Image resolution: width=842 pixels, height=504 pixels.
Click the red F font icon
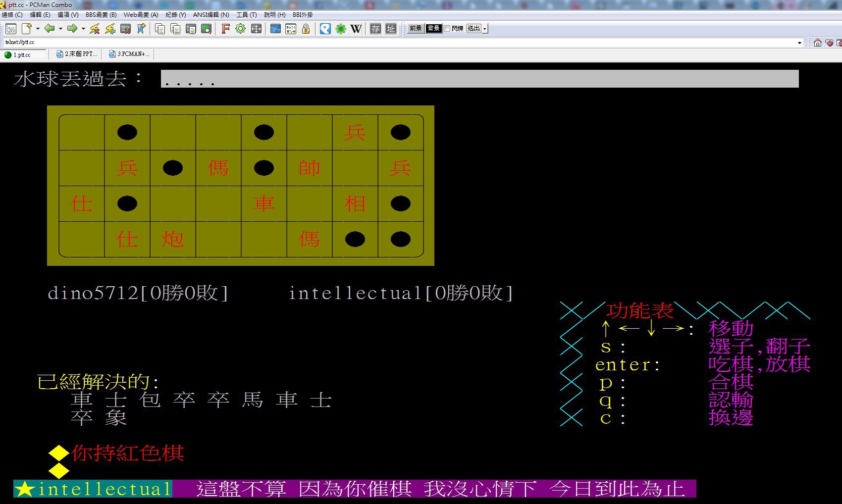(x=225, y=29)
